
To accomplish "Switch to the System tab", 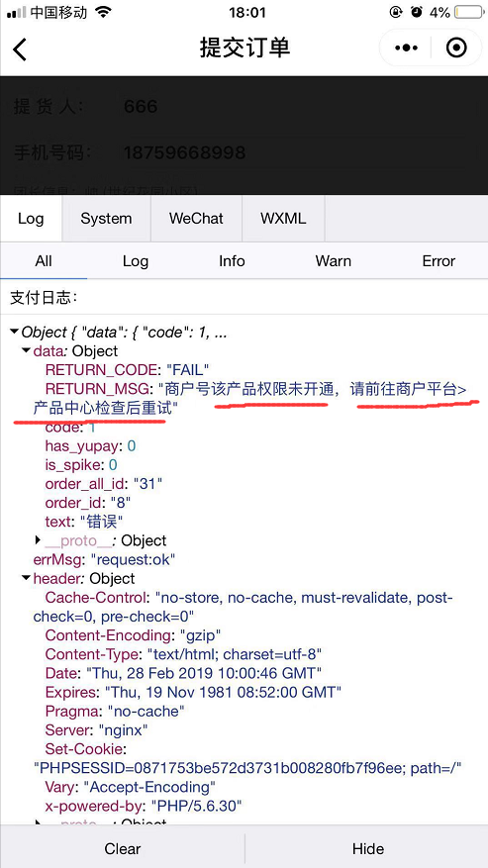I will (x=106, y=218).
